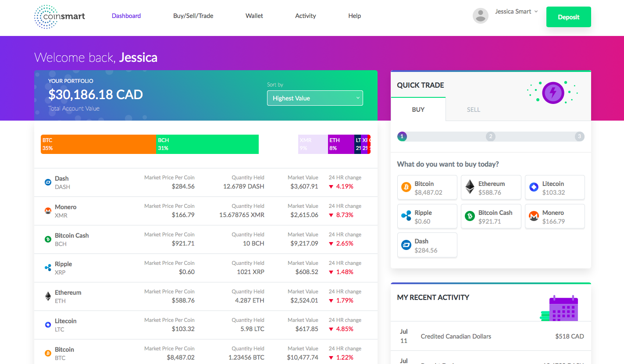The image size is (624, 364).
Task: Select the Bitcoin icon in the Dash row
Action: [x=48, y=182]
